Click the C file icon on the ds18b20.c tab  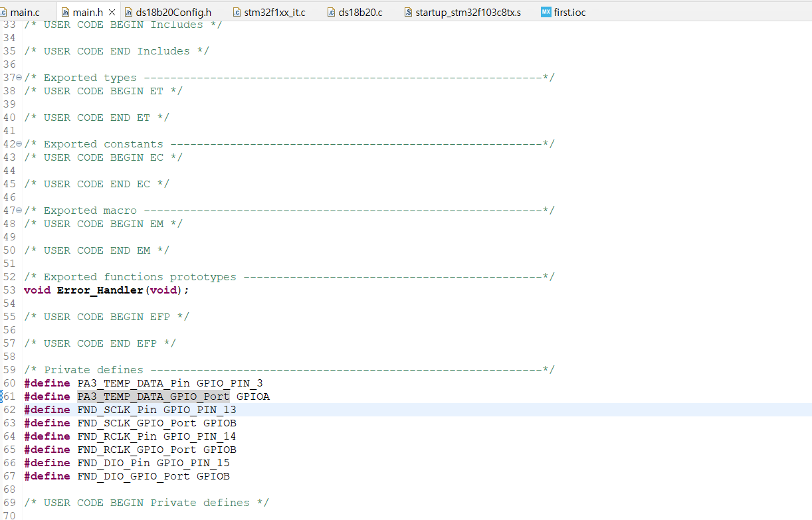coord(331,12)
